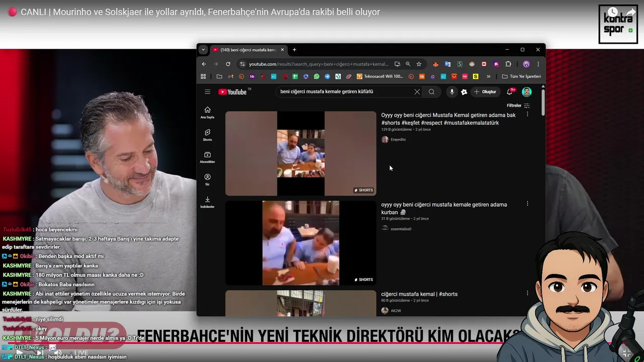
Task: Open the browser apps grid shortcut
Action: pos(203,76)
